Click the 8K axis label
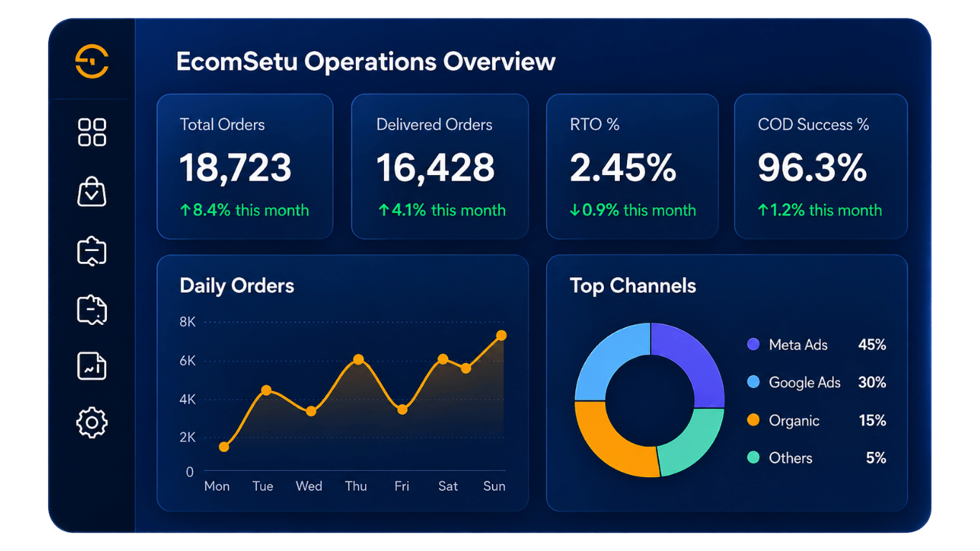This screenshot has height=551, width=980. [188, 322]
